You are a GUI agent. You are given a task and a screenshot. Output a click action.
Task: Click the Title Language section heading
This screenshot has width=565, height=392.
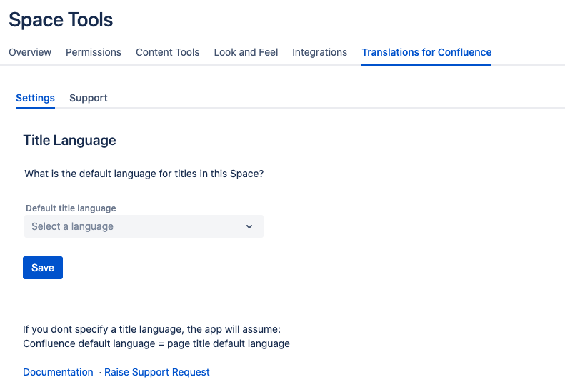[69, 140]
